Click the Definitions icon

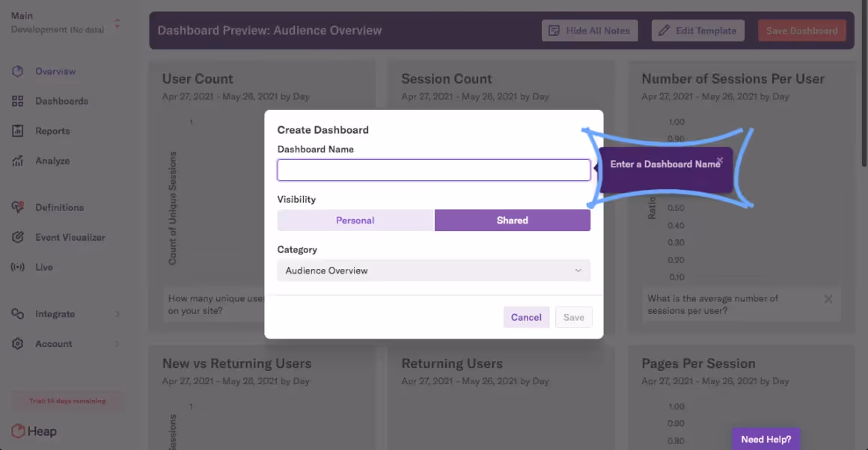point(18,207)
